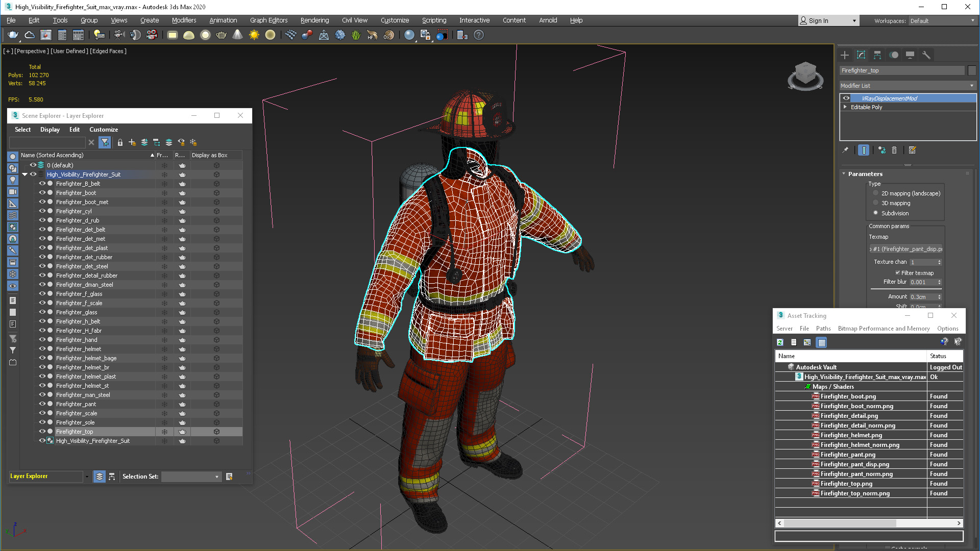Click the V-Ray sun light icon
Viewport: 980px width, 551px height.
point(254,35)
